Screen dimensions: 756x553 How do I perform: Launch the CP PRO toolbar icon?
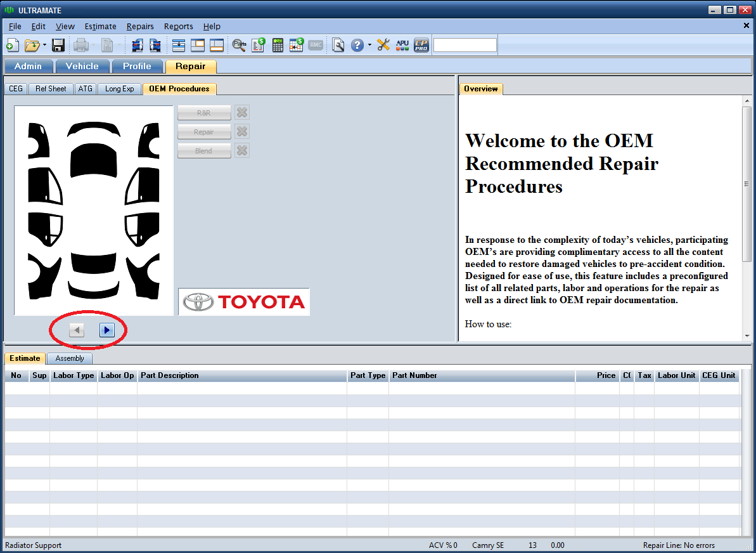click(x=421, y=45)
